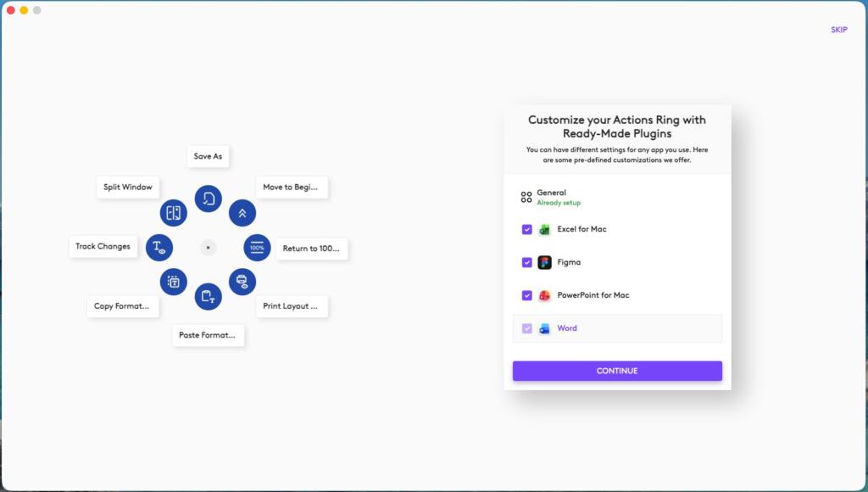This screenshot has height=492, width=868.
Task: Toggle the Word plugin checkbox
Action: tap(527, 328)
